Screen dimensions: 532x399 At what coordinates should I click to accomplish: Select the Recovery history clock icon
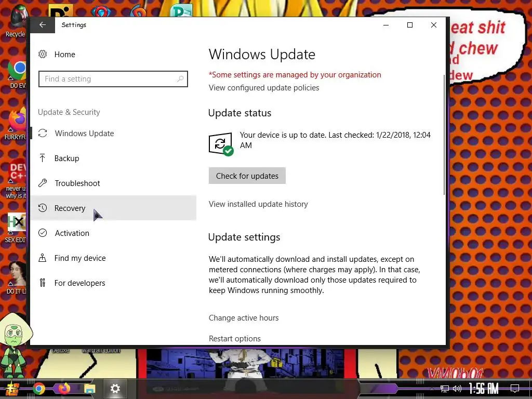point(43,208)
